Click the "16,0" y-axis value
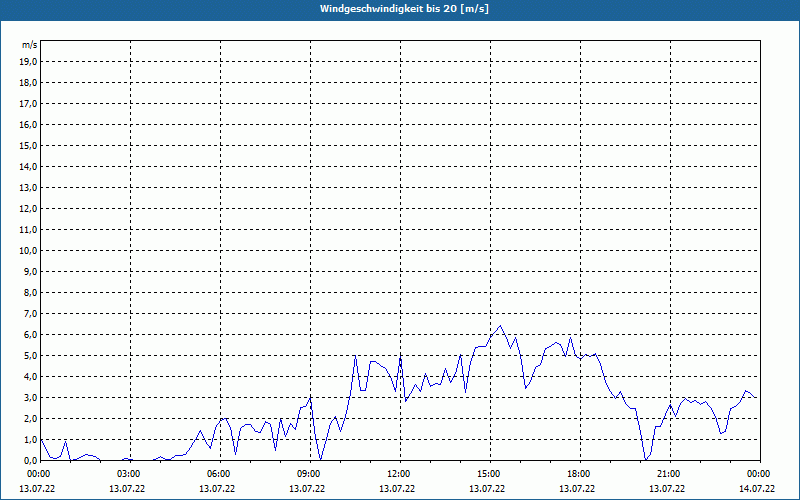Image resolution: width=800 pixels, height=500 pixels. [28, 124]
